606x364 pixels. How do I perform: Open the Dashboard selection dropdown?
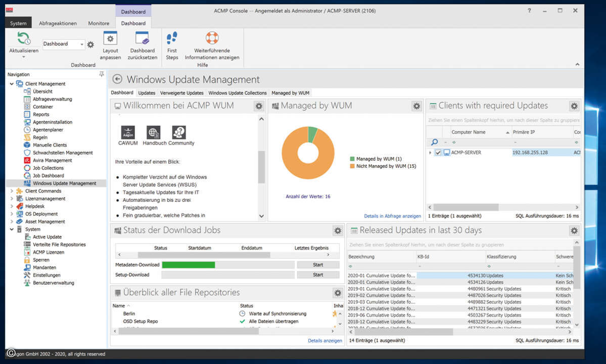(x=81, y=44)
